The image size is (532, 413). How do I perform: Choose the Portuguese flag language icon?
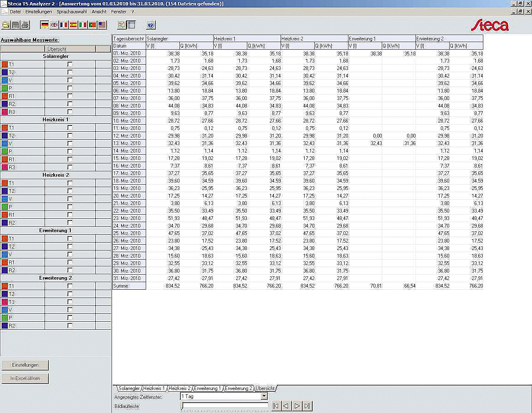92,25
